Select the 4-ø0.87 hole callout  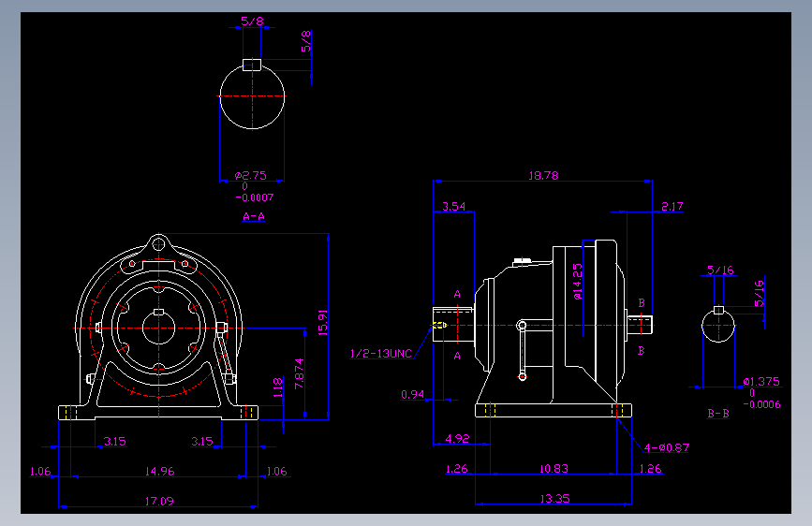pyautogui.click(x=667, y=447)
